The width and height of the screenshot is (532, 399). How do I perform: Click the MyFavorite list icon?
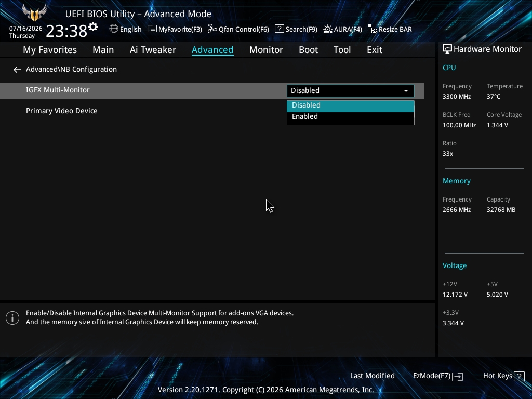click(x=152, y=29)
